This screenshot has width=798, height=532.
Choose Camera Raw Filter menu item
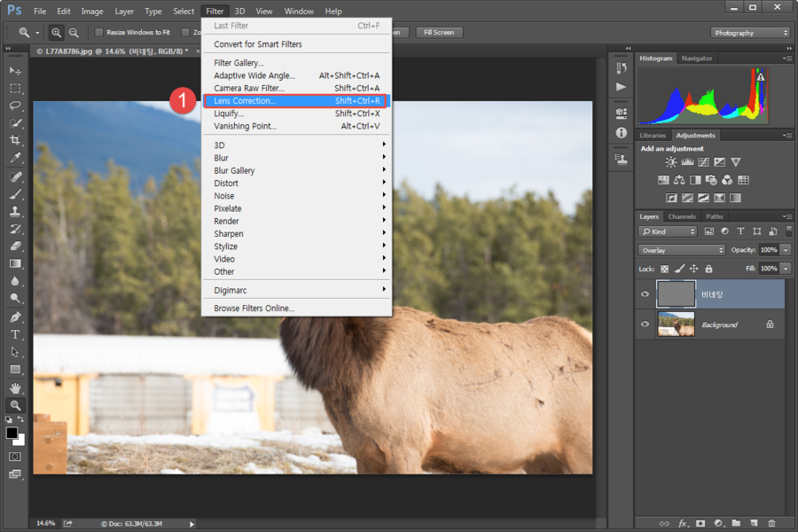click(x=297, y=88)
